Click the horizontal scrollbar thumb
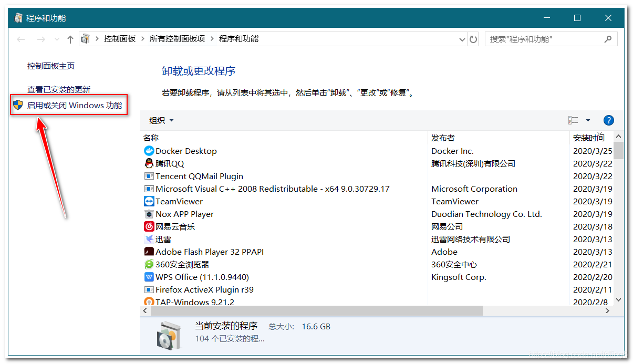633x364 pixels. click(316, 311)
